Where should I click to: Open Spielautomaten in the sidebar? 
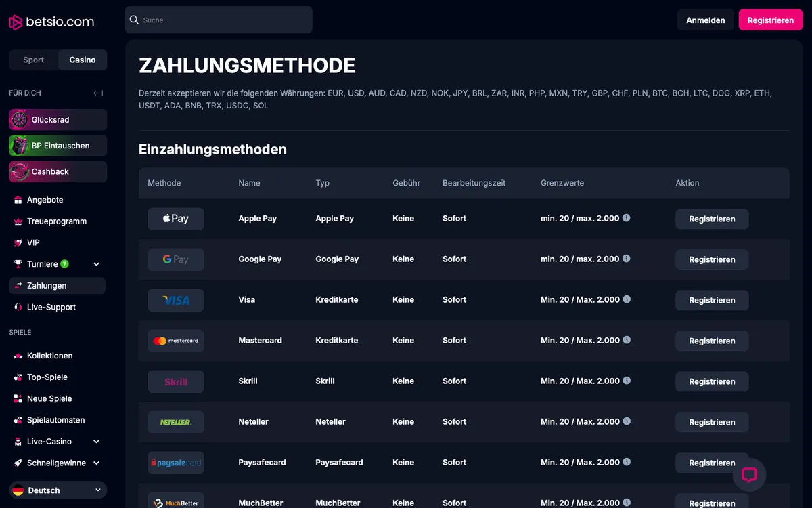56,420
